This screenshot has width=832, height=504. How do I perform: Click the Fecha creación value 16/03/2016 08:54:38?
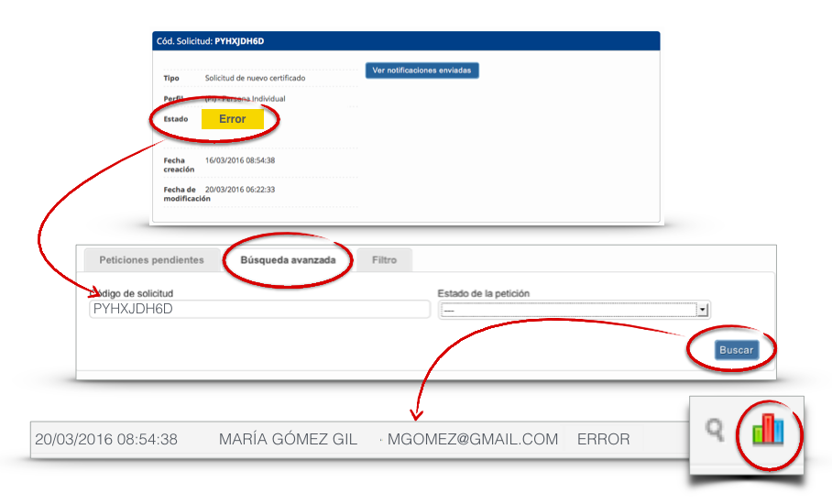(x=240, y=160)
